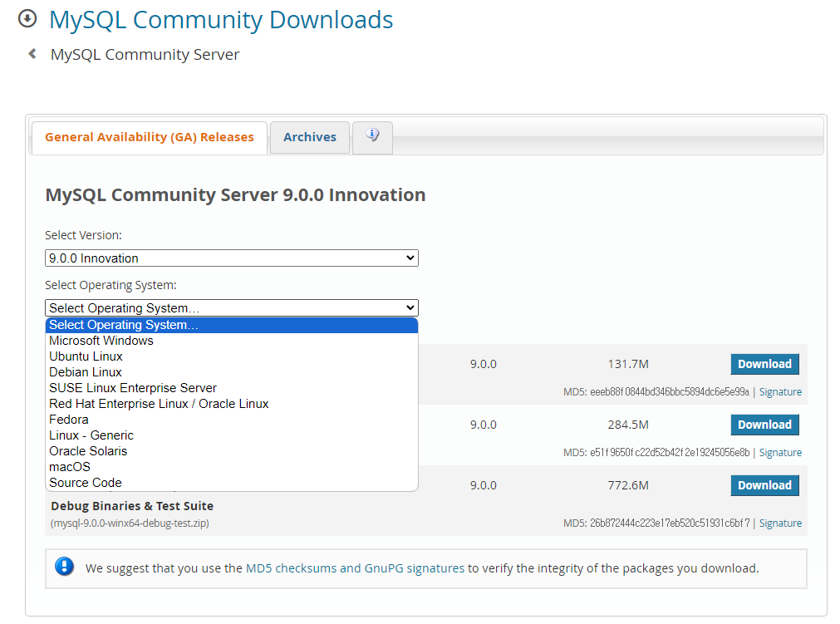Download the 131.7M package

click(764, 364)
